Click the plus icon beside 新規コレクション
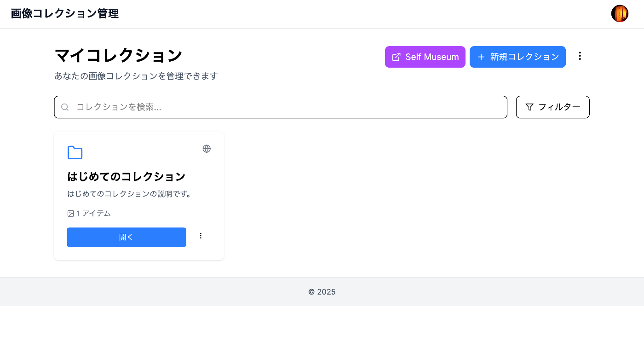This screenshot has width=644, height=359. [481, 57]
